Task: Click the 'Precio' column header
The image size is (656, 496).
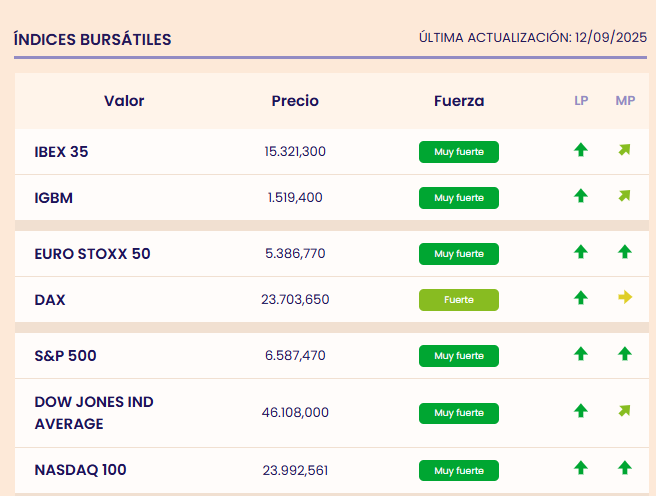Action: (295, 101)
